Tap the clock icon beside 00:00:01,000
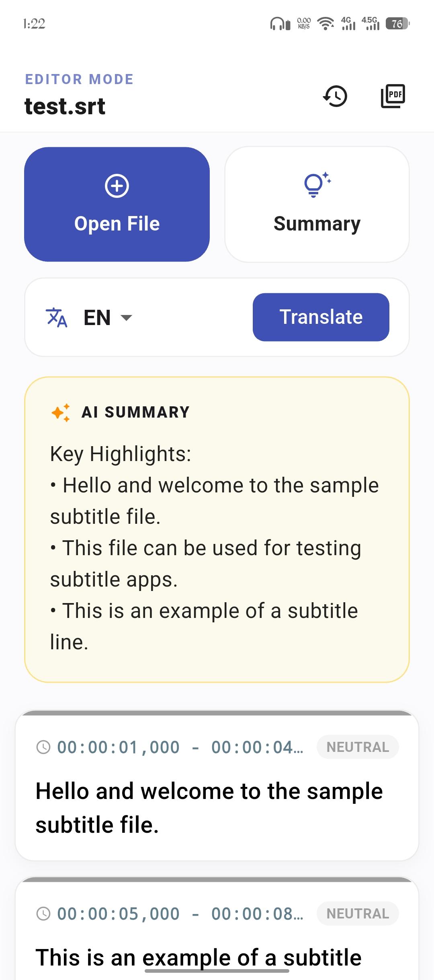Image resolution: width=434 pixels, height=980 pixels. (43, 747)
